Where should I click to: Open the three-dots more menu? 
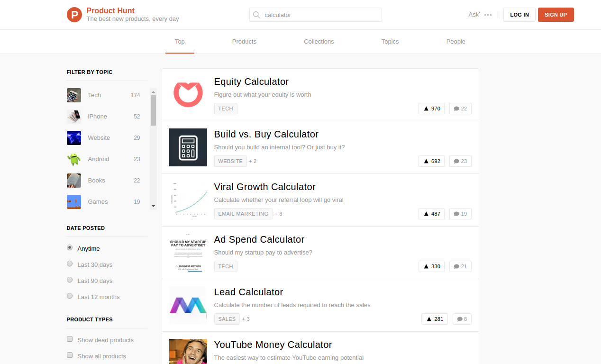pyautogui.click(x=488, y=15)
